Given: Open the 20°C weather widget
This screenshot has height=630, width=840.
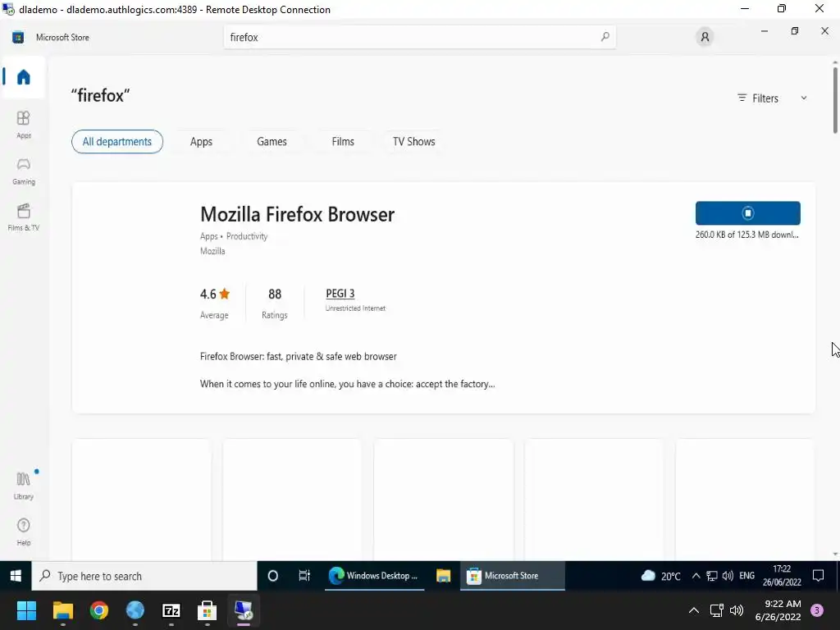Looking at the screenshot, I should click(660, 576).
